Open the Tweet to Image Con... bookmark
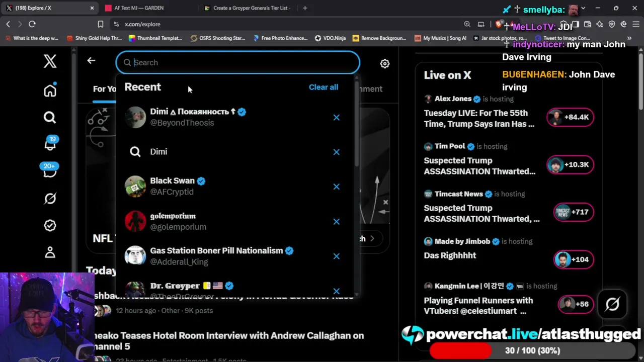The width and height of the screenshot is (644, 362). point(562,38)
